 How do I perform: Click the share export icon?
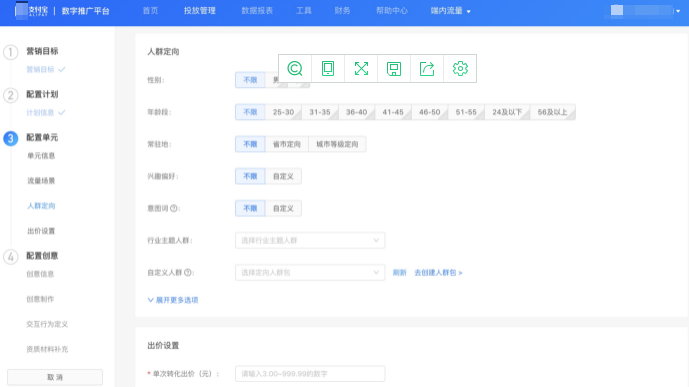tap(427, 69)
